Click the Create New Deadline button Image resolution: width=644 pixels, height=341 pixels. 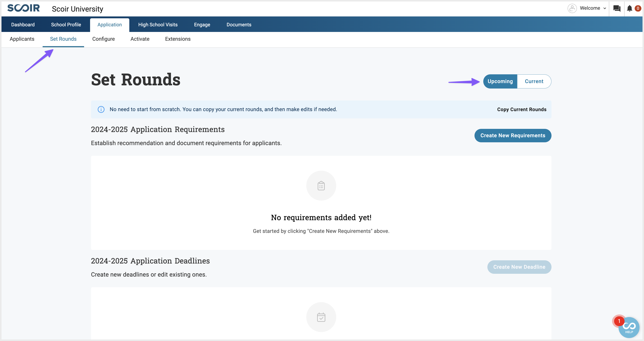519,267
